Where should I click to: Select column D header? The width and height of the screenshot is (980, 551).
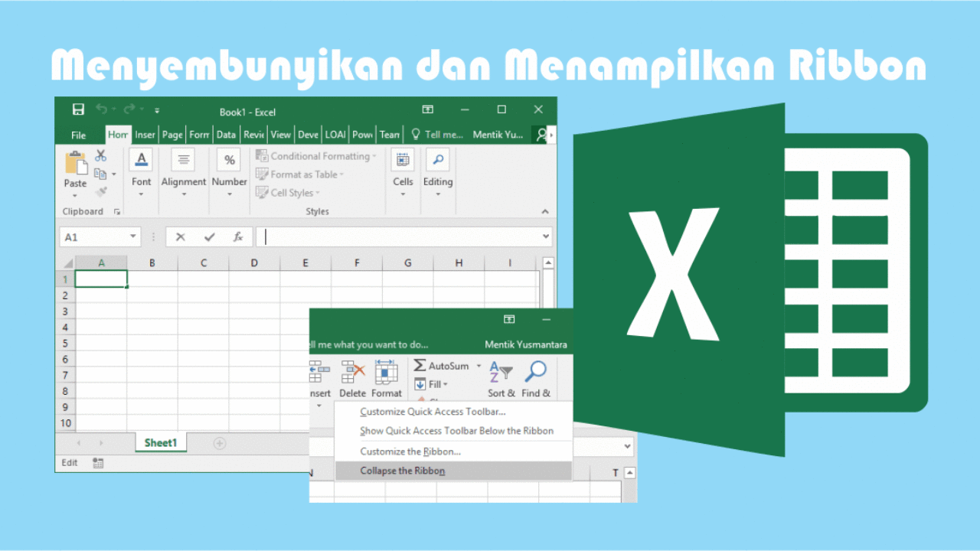pos(254,263)
